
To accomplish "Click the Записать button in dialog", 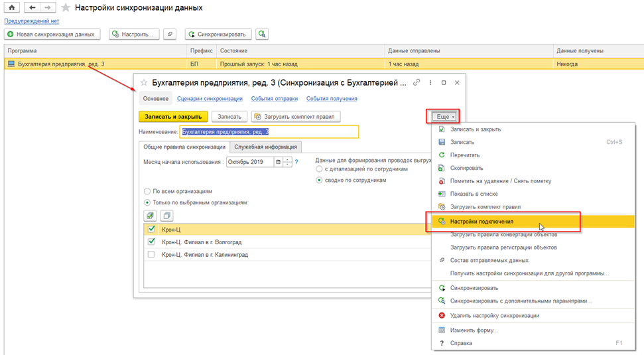I will tap(229, 117).
